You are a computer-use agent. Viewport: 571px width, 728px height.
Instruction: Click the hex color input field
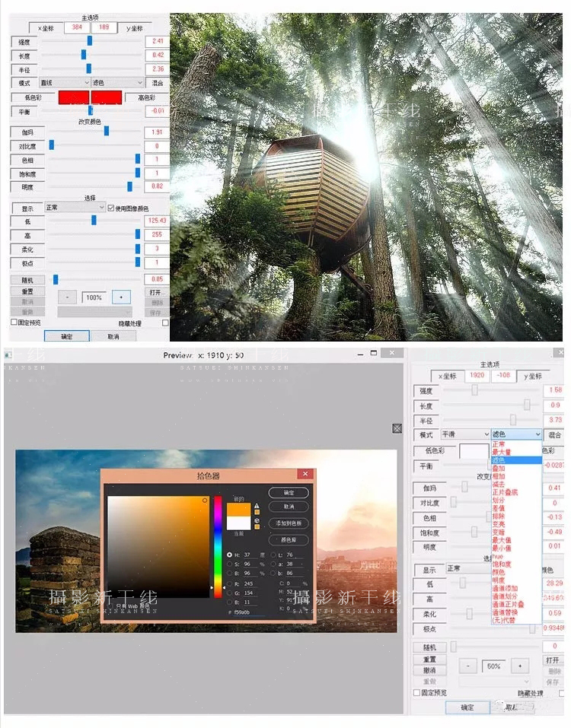[249, 612]
